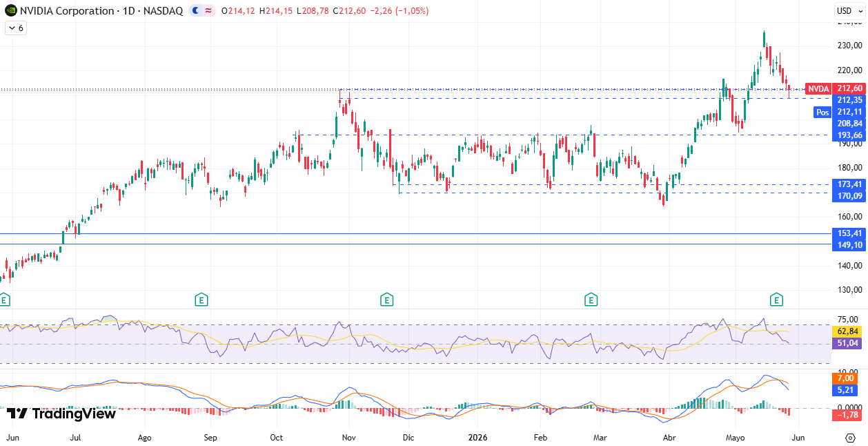The height and width of the screenshot is (446, 868).
Task: Click the 170,09 price level tag
Action: coord(849,196)
